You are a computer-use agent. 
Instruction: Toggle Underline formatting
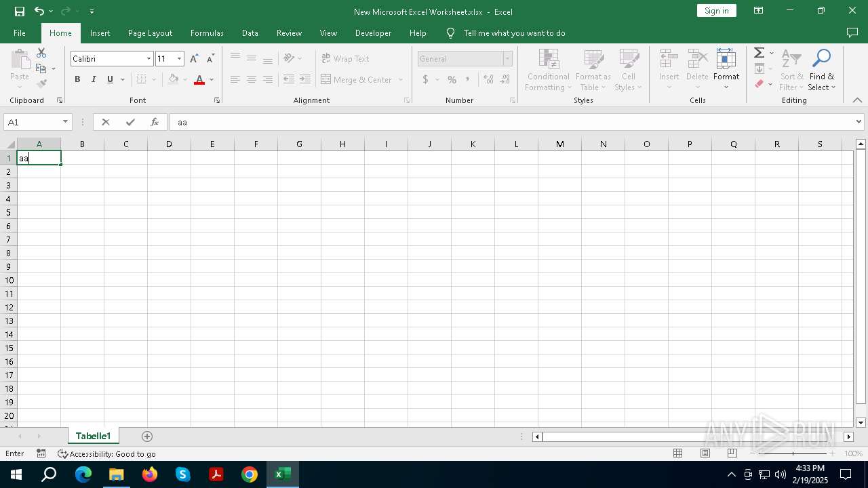(110, 79)
